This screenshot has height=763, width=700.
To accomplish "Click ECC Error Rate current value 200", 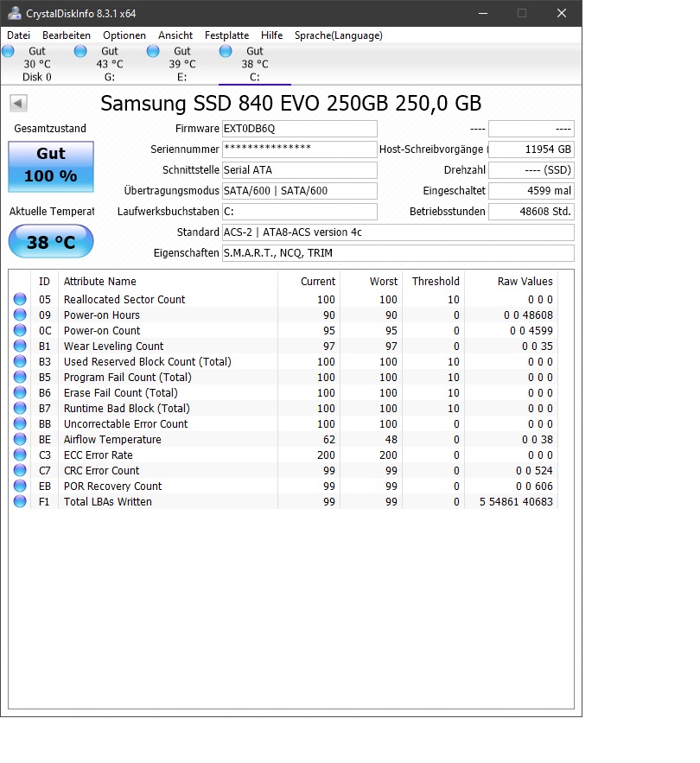I will [x=326, y=455].
